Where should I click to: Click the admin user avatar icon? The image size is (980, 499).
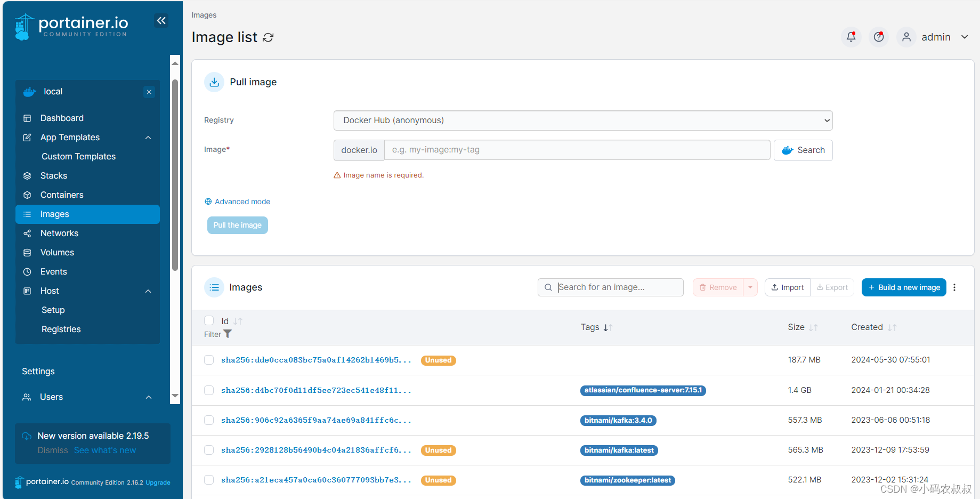click(906, 37)
